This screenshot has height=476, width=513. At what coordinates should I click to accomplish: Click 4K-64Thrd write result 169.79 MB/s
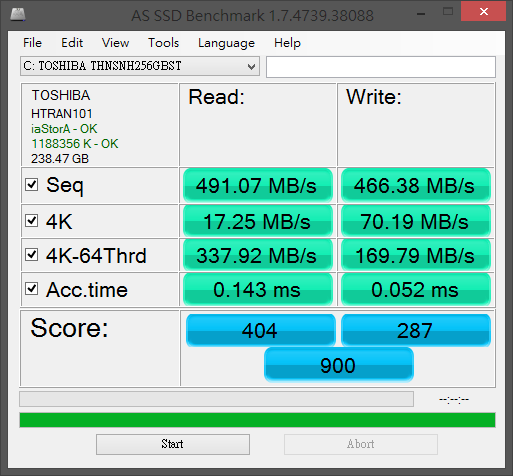[x=416, y=255]
